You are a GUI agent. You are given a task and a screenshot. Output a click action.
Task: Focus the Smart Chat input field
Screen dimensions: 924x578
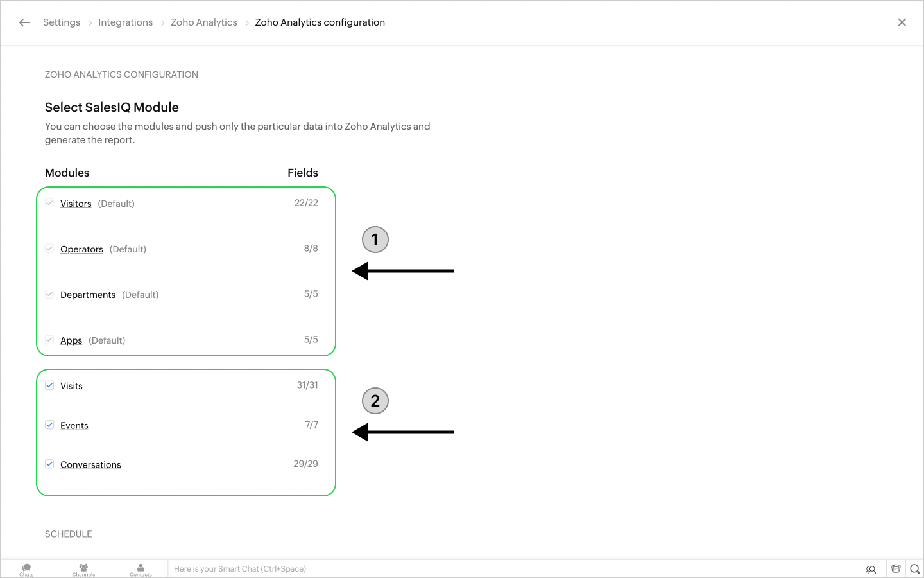(x=513, y=569)
